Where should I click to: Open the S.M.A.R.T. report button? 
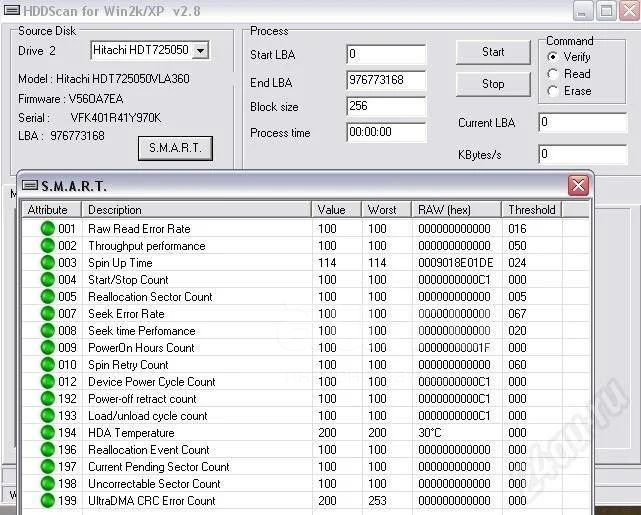(x=175, y=148)
